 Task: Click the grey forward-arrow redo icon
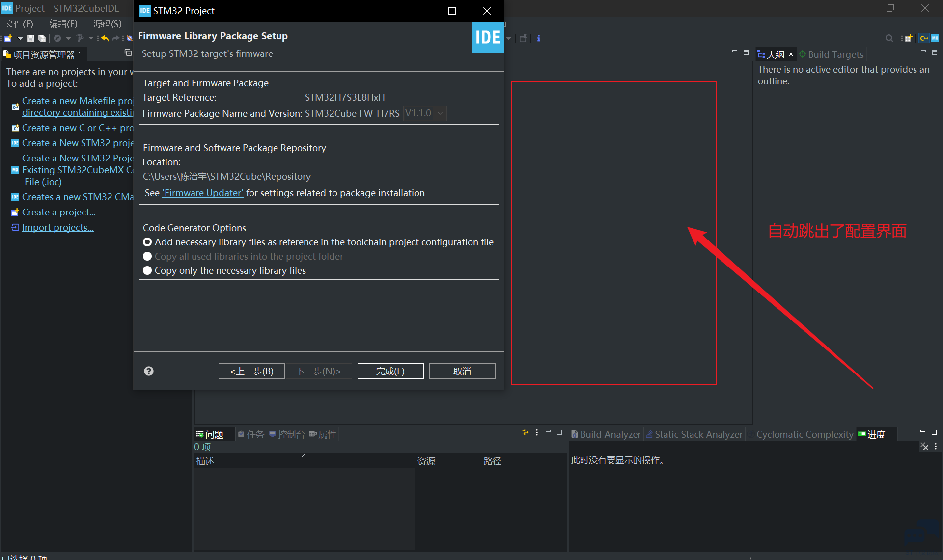click(116, 38)
